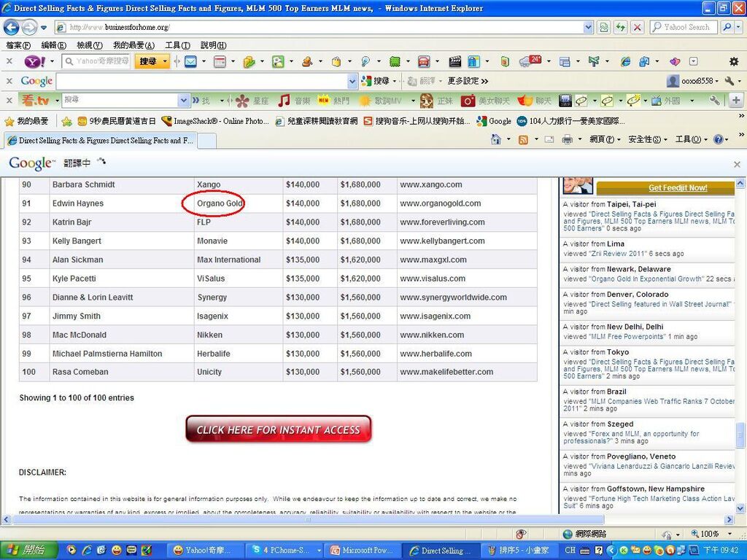Click the magnifier button next to Yahoo! Search box
747x560 pixels.
(x=727, y=27)
